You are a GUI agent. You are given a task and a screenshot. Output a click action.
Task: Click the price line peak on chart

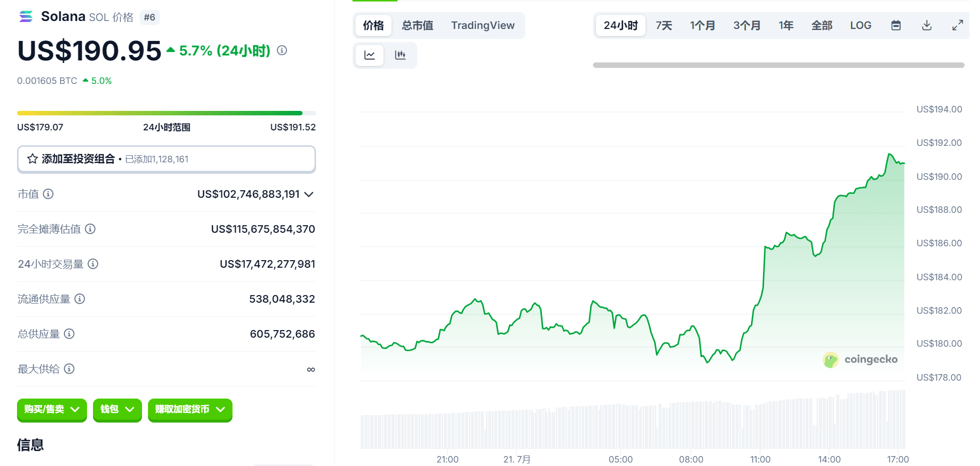click(x=889, y=154)
